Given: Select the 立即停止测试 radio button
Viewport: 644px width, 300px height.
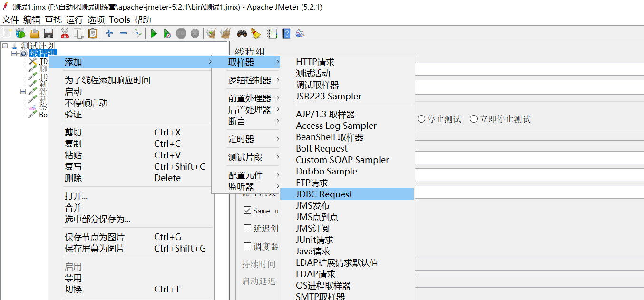Looking at the screenshot, I should point(474,119).
